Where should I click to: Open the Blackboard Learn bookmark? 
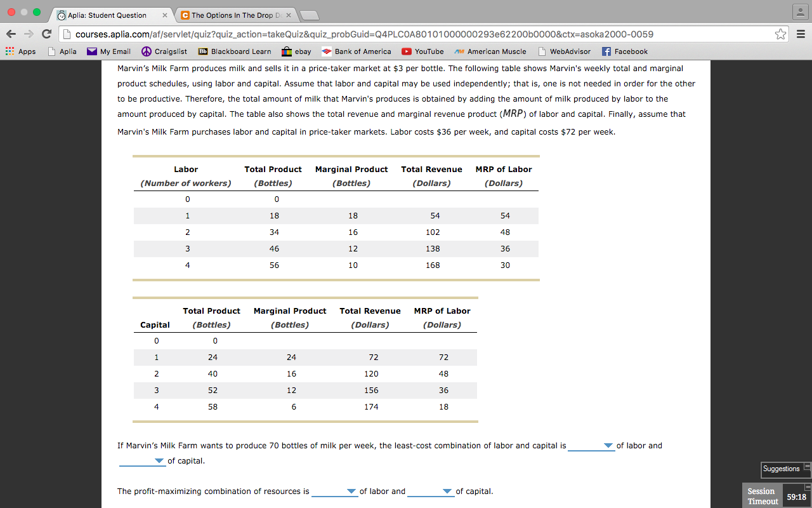tap(234, 51)
